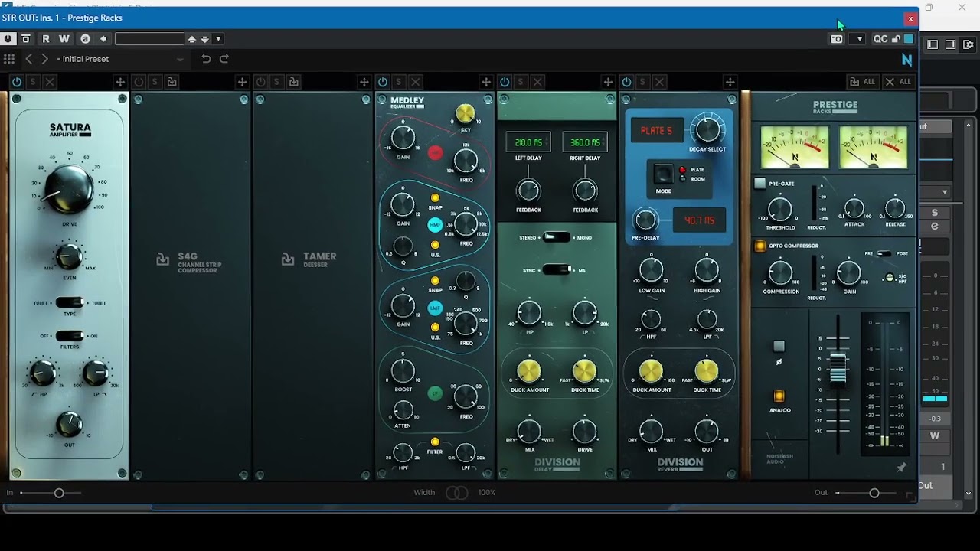Screen dimensions: 980x551
Task: Load next program with the down arrow
Action: click(204, 39)
